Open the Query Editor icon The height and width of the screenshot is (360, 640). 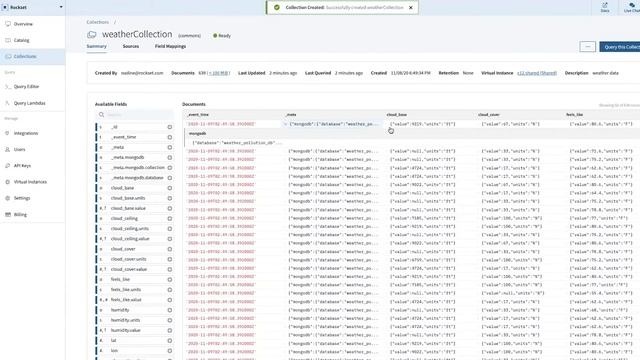point(8,87)
